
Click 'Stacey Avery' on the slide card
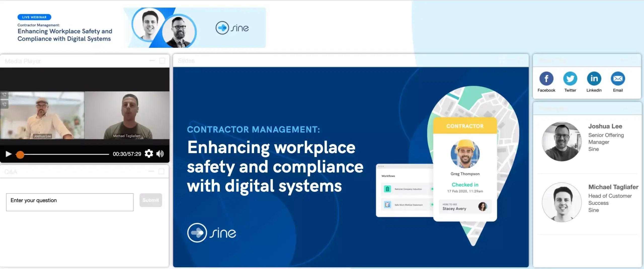click(454, 209)
